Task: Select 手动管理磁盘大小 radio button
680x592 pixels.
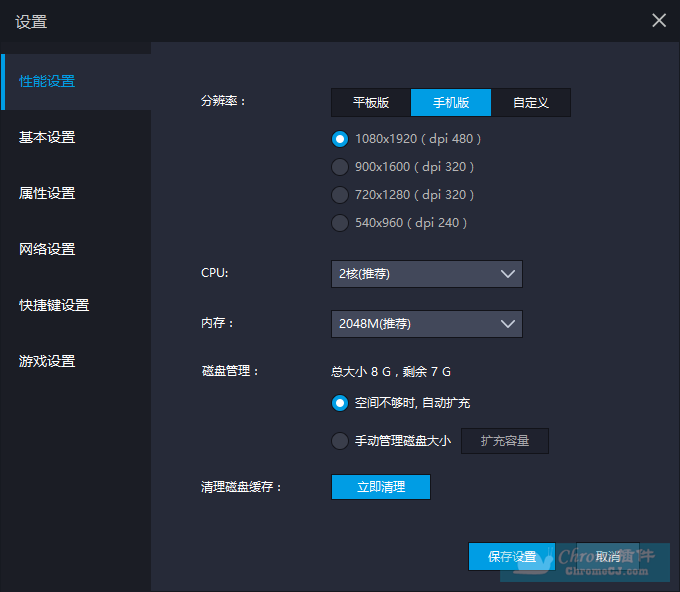Action: [x=340, y=441]
